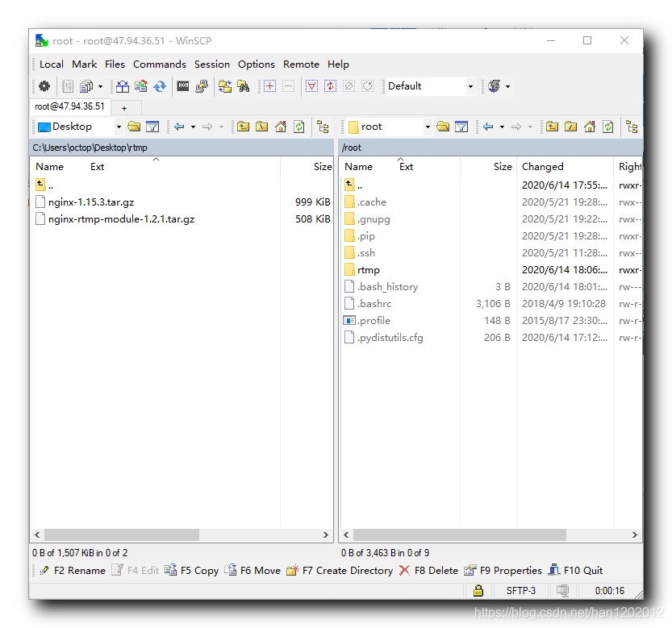The image size is (672, 628).
Task: Open the Commands menu
Action: [x=160, y=64]
